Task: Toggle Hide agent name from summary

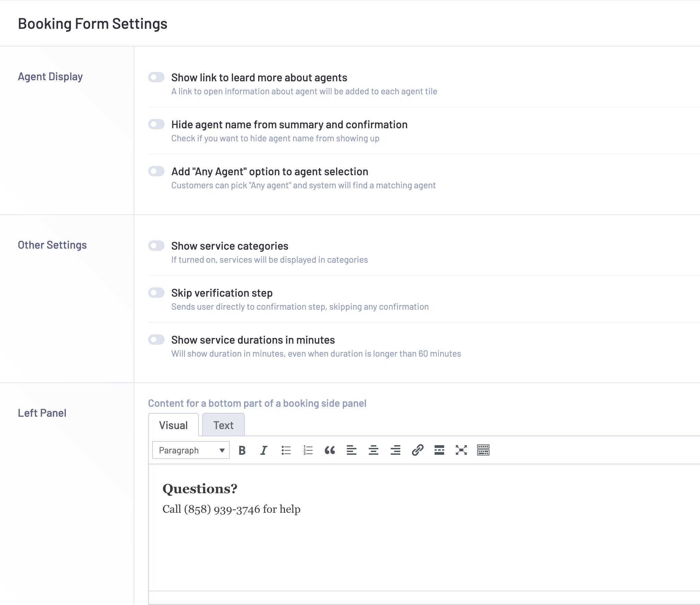Action: [x=156, y=124]
